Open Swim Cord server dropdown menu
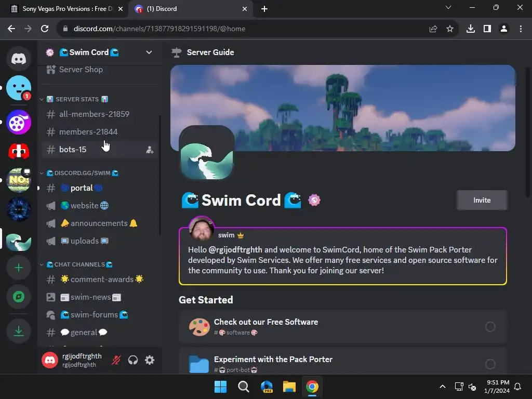The height and width of the screenshot is (399, 532). coord(149,52)
